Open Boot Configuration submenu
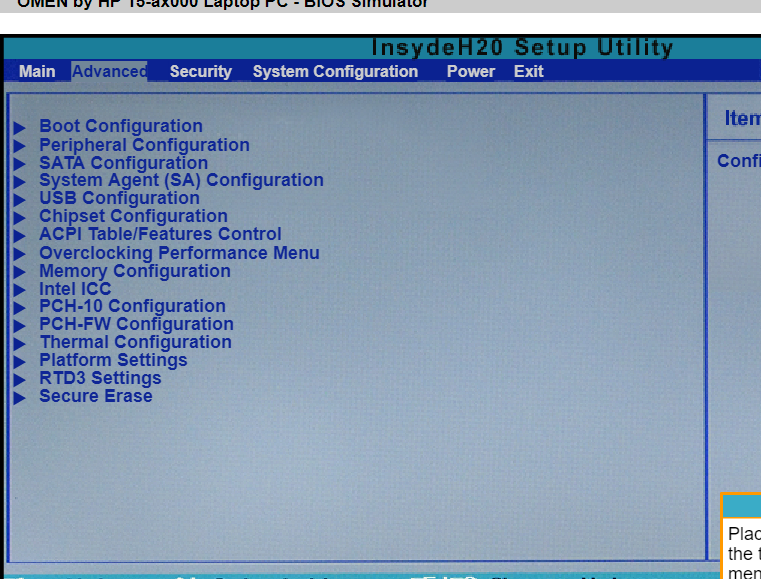The width and height of the screenshot is (761, 579). (120, 126)
